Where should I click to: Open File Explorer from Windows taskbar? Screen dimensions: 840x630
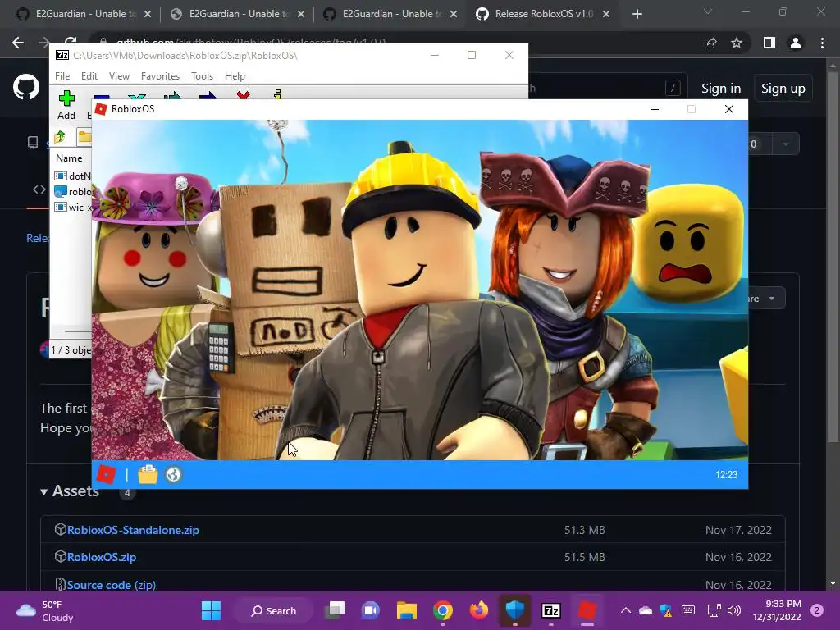(407, 610)
